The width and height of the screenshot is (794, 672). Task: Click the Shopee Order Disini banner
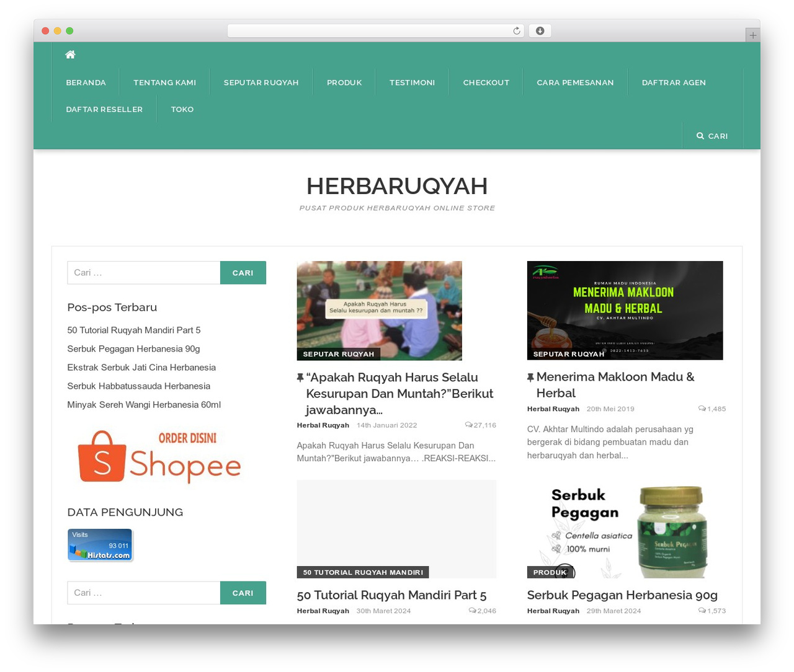click(159, 456)
